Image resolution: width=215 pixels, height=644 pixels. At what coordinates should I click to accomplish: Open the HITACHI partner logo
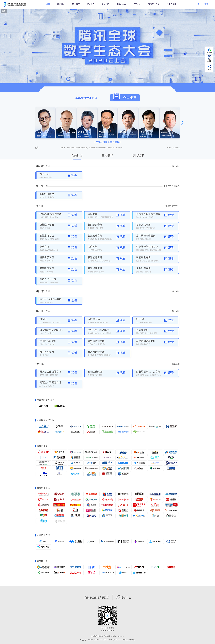[x=75, y=432]
